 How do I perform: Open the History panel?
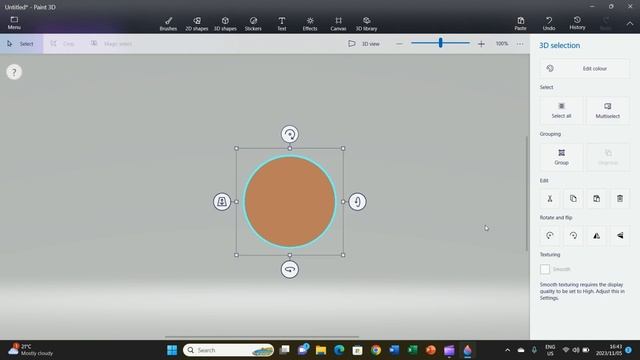point(577,24)
